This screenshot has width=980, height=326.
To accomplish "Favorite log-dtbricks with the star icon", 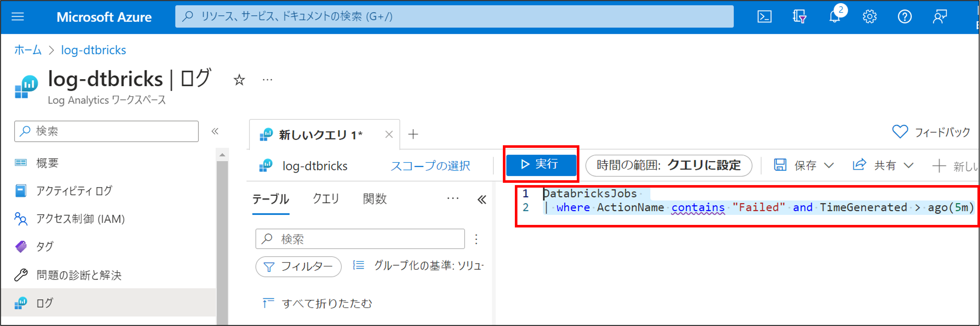I will pos(239,80).
